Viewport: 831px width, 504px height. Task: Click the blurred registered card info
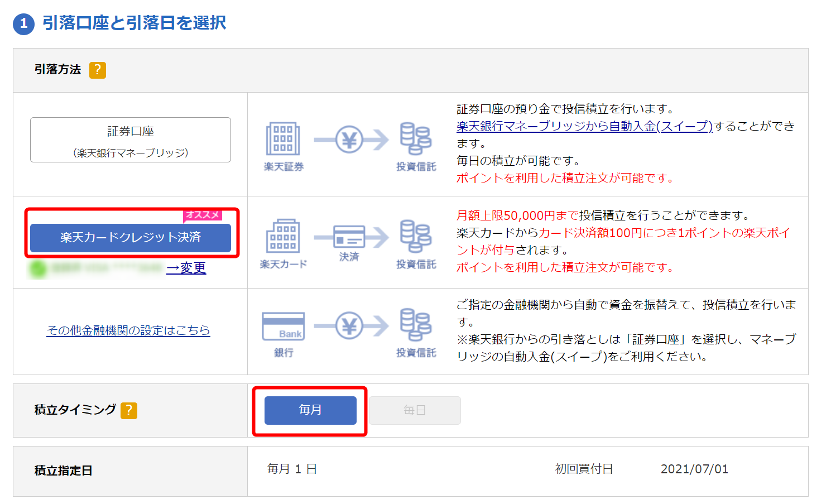pos(96,268)
